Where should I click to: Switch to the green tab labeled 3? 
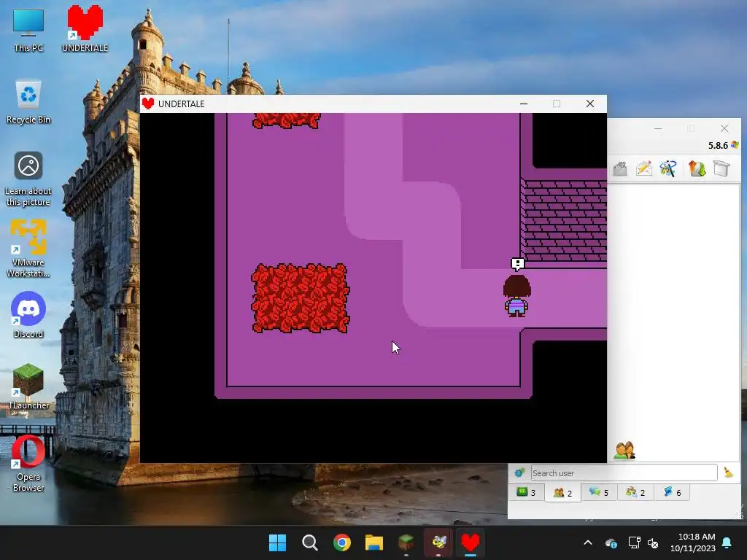pos(526,492)
